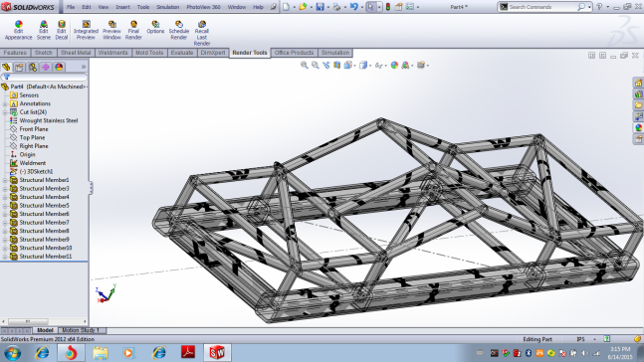Toggle the Section View icon
644x362 pixels.
click(x=336, y=65)
